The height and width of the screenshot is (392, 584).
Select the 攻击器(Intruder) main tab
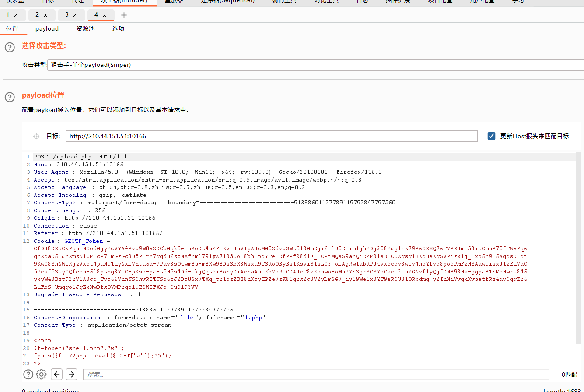[125, 2]
